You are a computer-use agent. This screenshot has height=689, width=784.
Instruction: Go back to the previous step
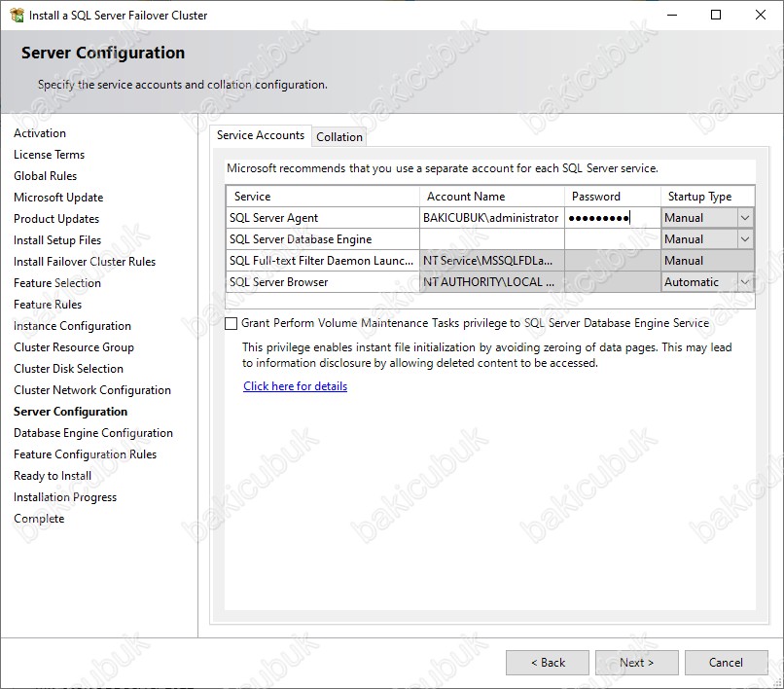[x=548, y=663]
